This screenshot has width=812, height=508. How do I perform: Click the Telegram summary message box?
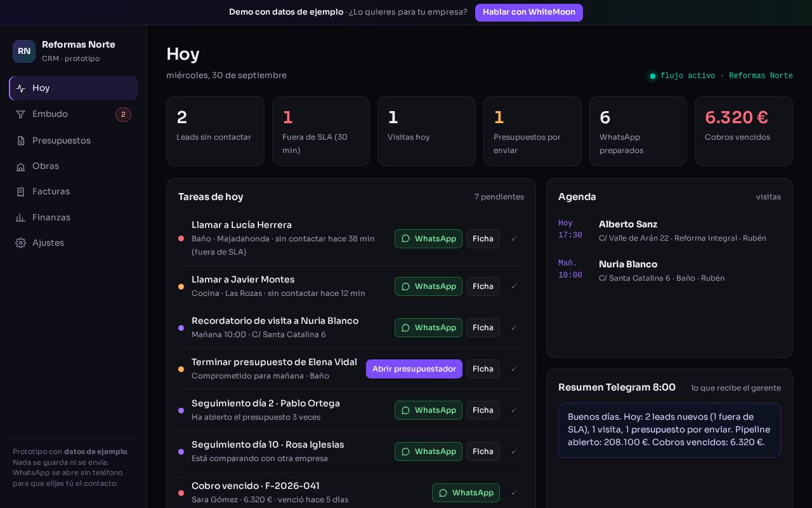point(669,430)
